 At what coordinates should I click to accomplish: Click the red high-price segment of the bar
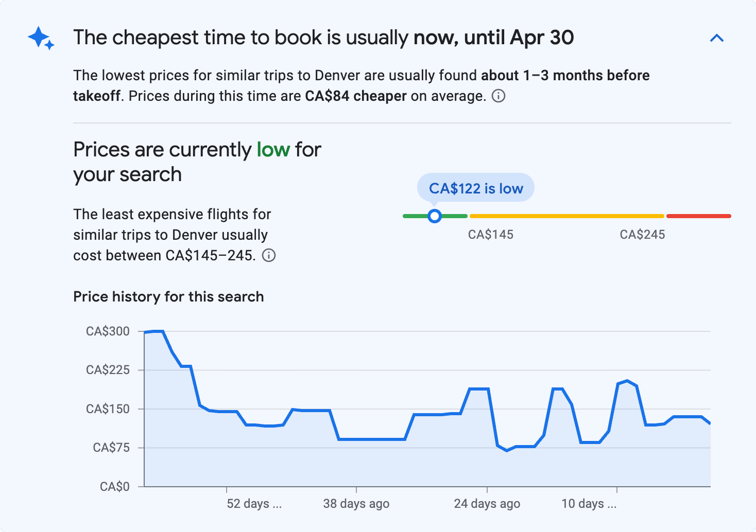(698, 216)
